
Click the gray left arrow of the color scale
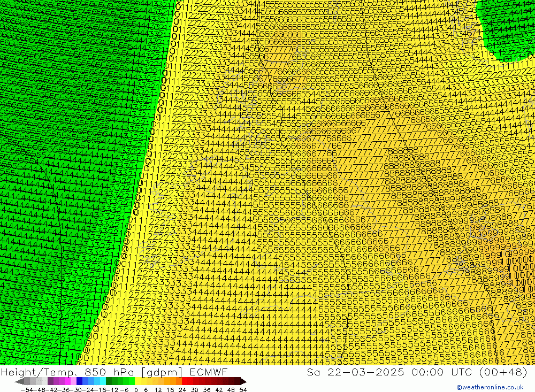coord(19,381)
